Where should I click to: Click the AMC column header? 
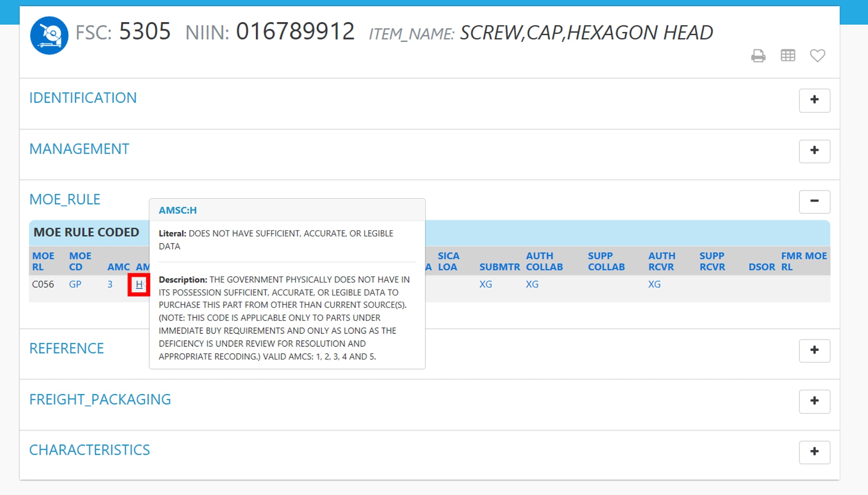pyautogui.click(x=119, y=267)
